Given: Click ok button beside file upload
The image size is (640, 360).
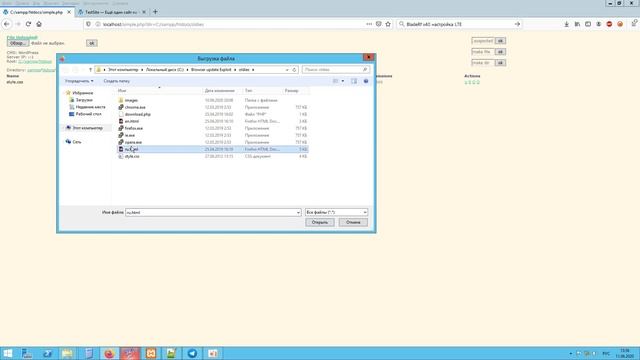Looking at the screenshot, I should point(91,43).
